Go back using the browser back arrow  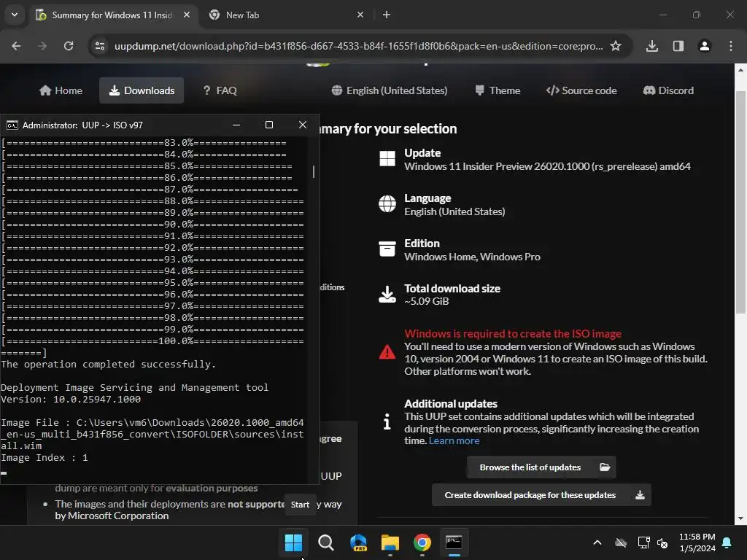[x=16, y=46]
